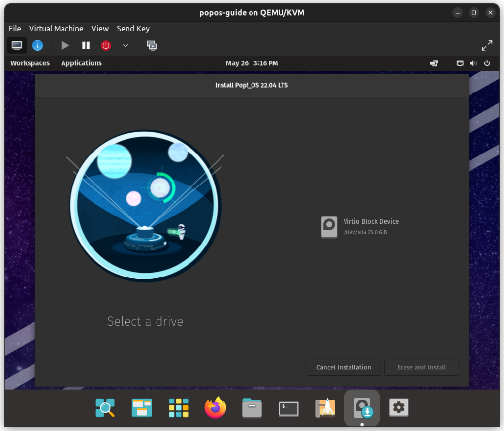The width and height of the screenshot is (504, 431).
Task: Shut down VM with red power icon
Action: point(106,45)
